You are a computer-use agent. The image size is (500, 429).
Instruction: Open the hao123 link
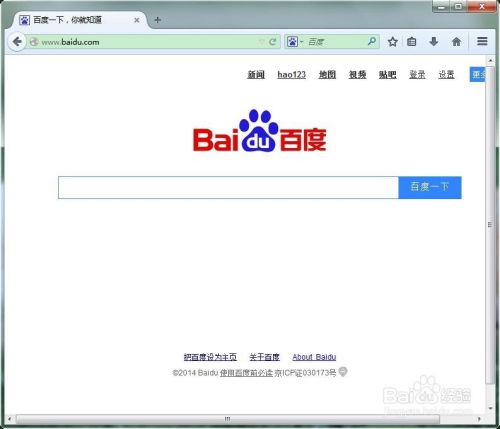tap(292, 75)
